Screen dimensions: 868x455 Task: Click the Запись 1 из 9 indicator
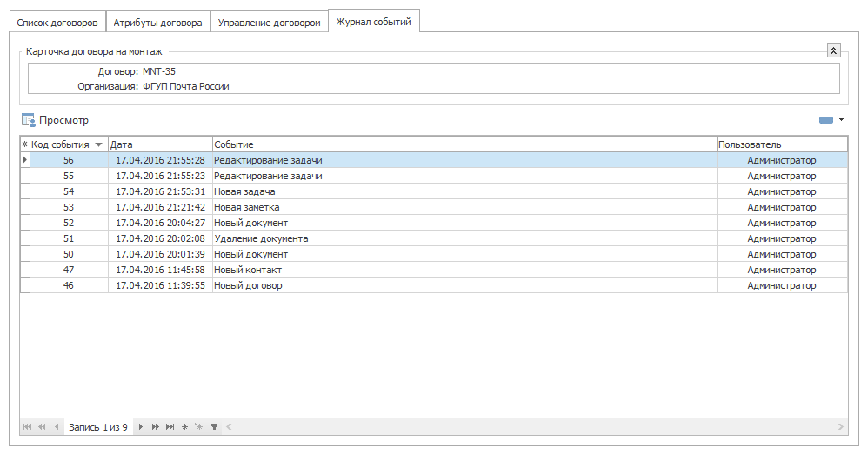coord(98,427)
